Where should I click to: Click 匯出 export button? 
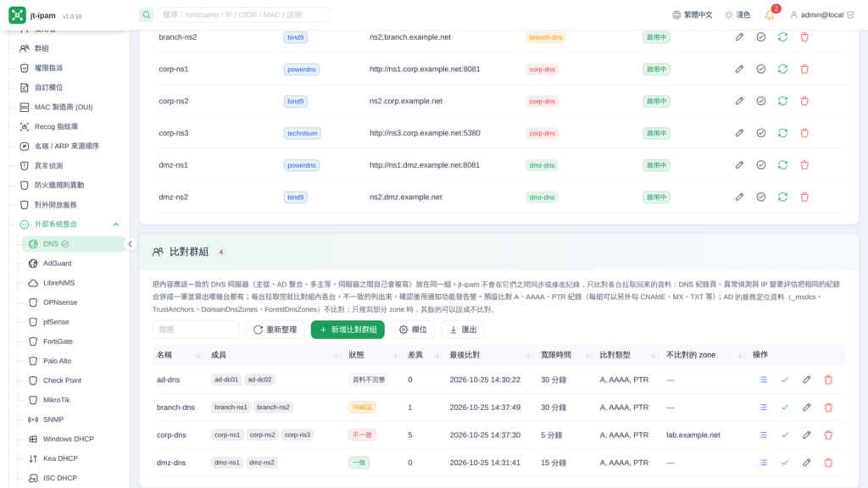(x=463, y=330)
